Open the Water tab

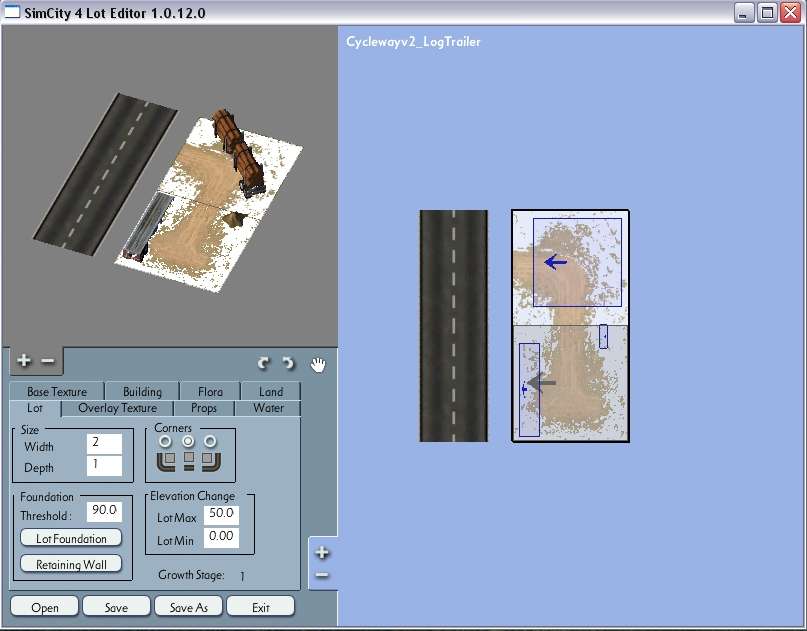click(268, 408)
